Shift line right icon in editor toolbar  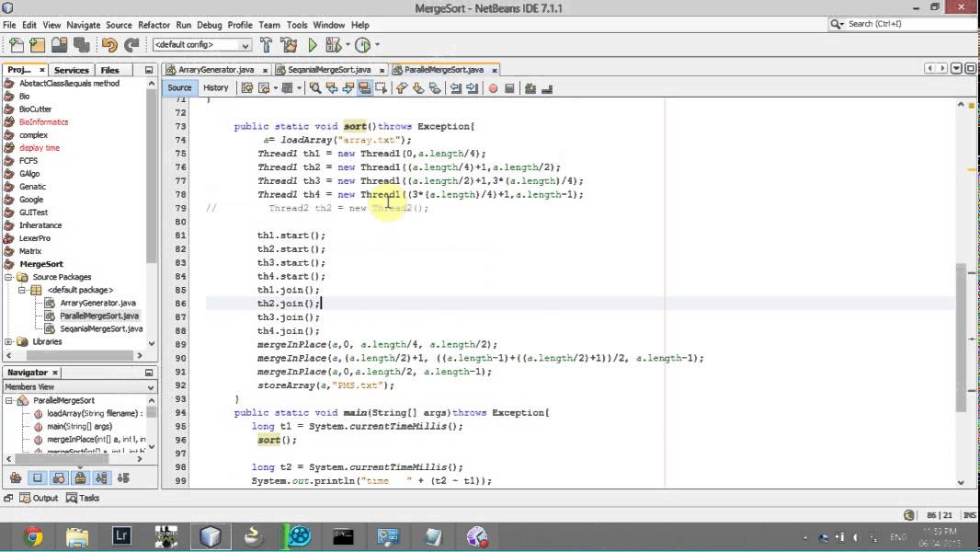click(472, 88)
